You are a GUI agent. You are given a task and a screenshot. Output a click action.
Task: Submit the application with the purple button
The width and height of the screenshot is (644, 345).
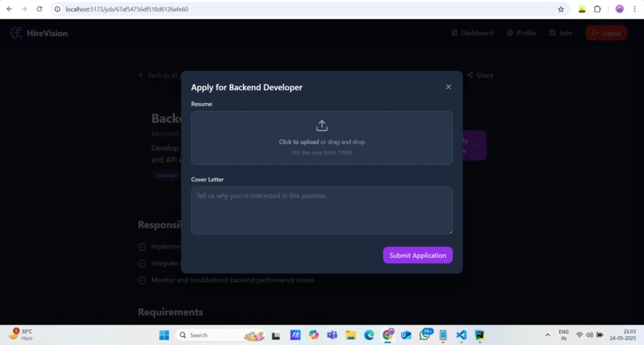point(418,255)
